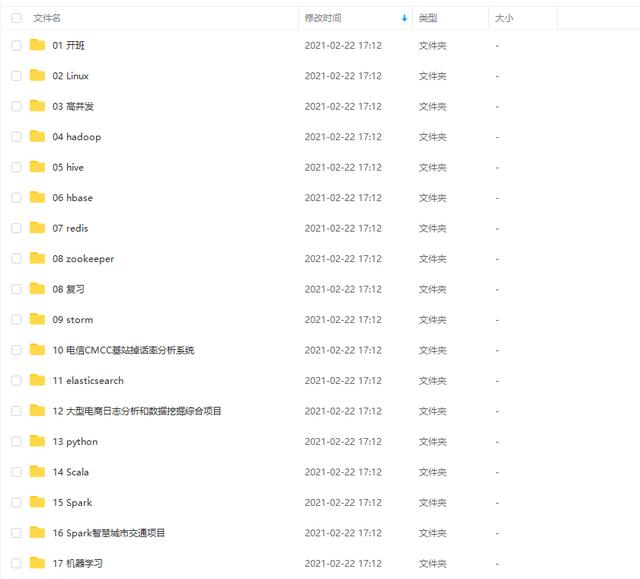The width and height of the screenshot is (640, 579).
Task: Check the box for 04 hadoop
Action: pyautogui.click(x=16, y=137)
